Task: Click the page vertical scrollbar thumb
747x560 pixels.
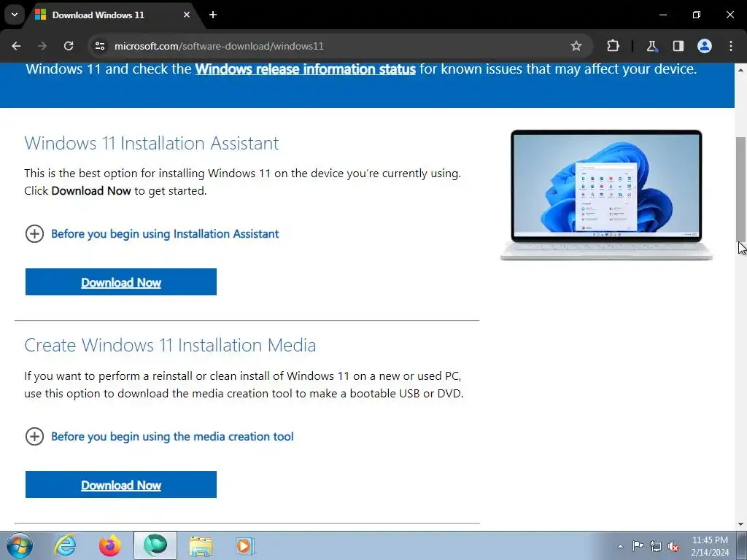Action: [740, 189]
